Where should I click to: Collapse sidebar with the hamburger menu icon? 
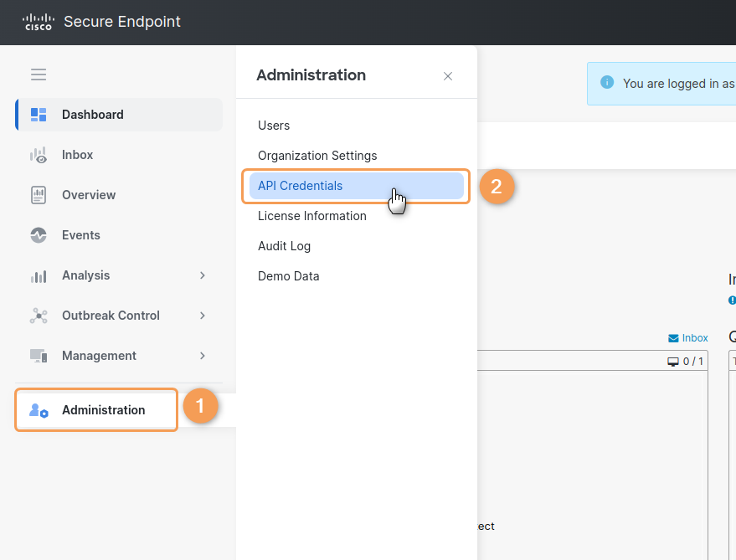[x=39, y=74]
